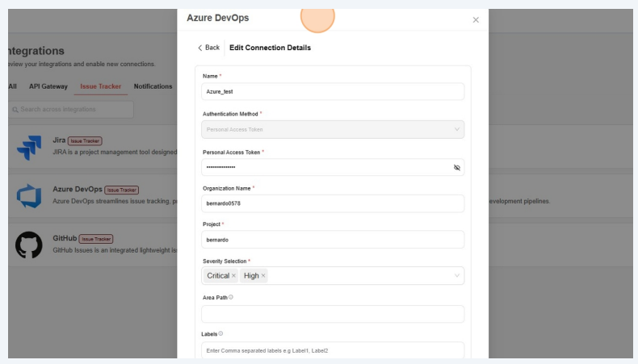Expand the Authentication Method dropdown
This screenshot has height=364, width=638.
coord(456,129)
